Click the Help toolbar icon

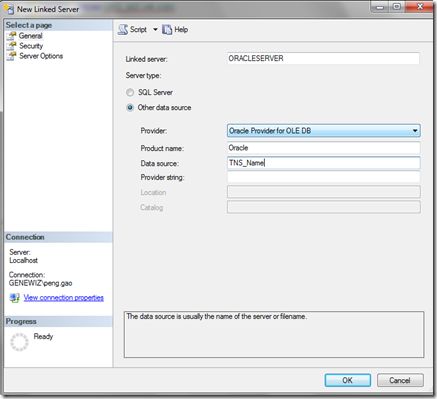167,30
